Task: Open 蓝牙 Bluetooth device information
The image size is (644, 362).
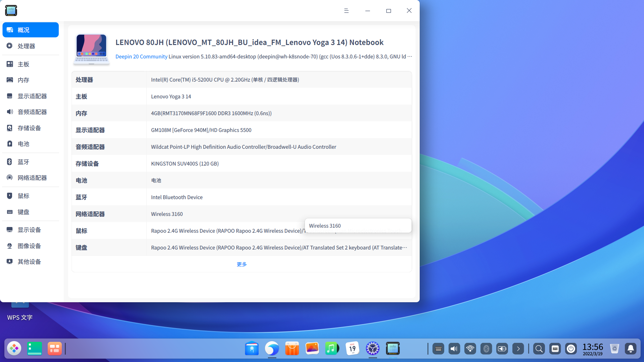Action: 24,162
